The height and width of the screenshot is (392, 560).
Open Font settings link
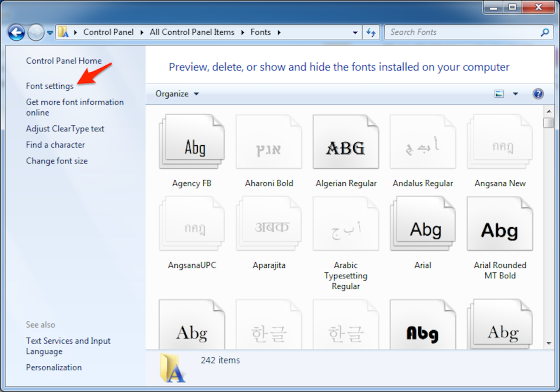pos(50,86)
